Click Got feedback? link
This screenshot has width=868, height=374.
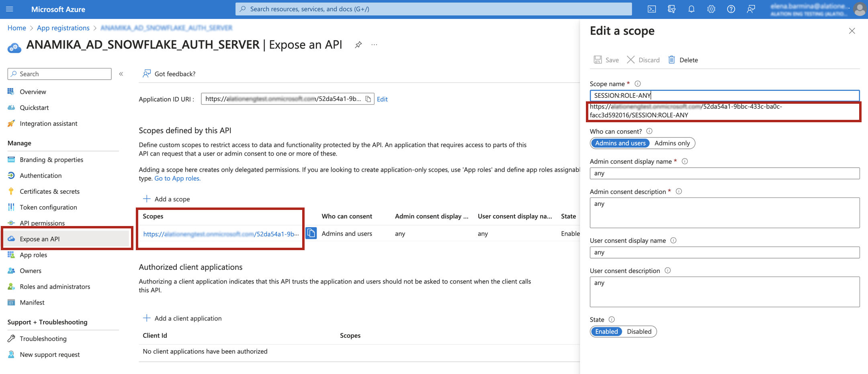pyautogui.click(x=169, y=74)
